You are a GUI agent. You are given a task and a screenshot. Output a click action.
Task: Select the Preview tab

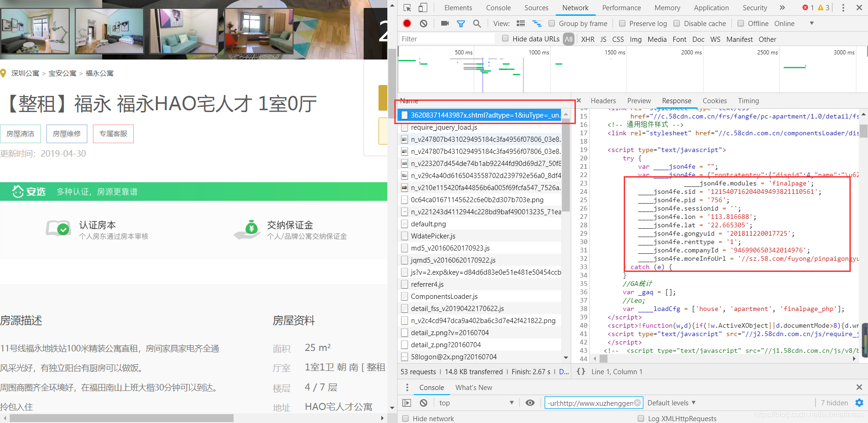(639, 101)
